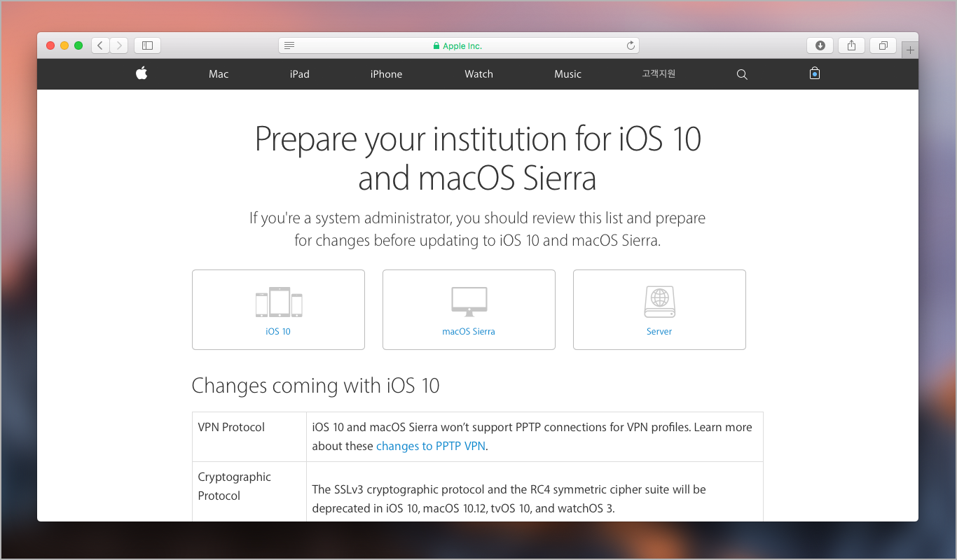Click the VPN Protocol table cell
957x560 pixels.
249,437
